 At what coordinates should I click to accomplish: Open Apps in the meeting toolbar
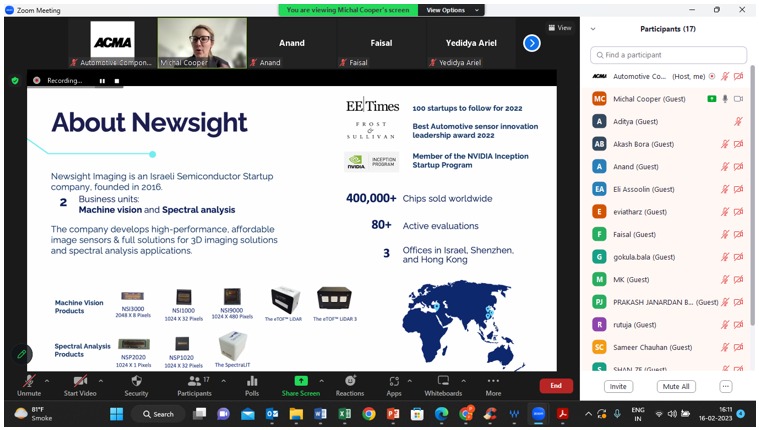coord(394,381)
